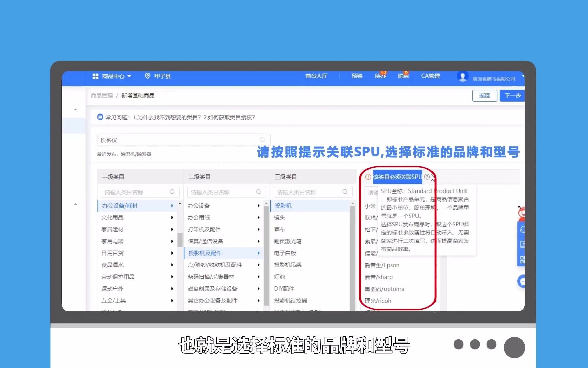Choose brand 夏普/sharp
The width and height of the screenshot is (588, 368).
pos(378,277)
